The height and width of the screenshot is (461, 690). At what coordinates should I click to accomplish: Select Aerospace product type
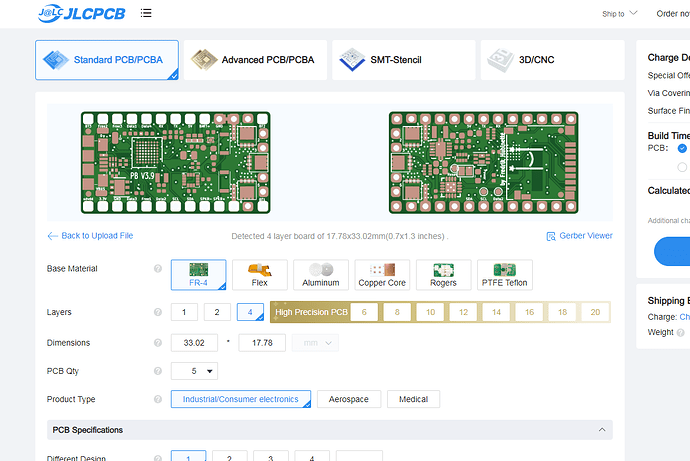pyautogui.click(x=349, y=399)
